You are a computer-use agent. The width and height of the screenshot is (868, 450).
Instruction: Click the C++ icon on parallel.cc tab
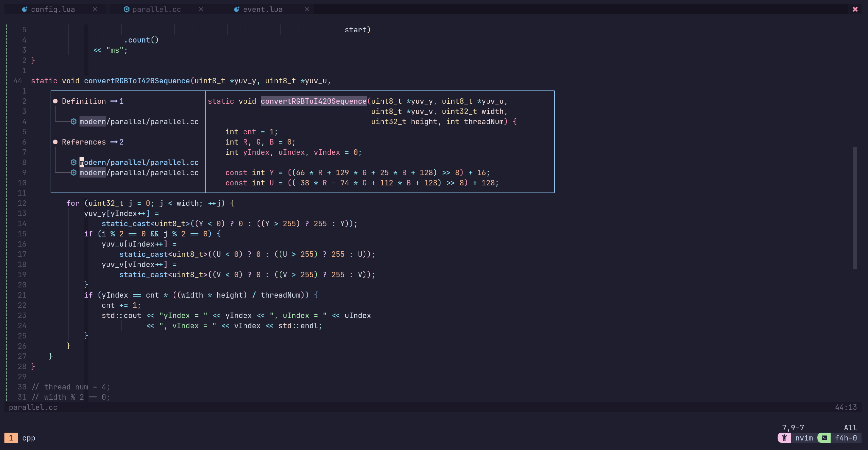126,10
